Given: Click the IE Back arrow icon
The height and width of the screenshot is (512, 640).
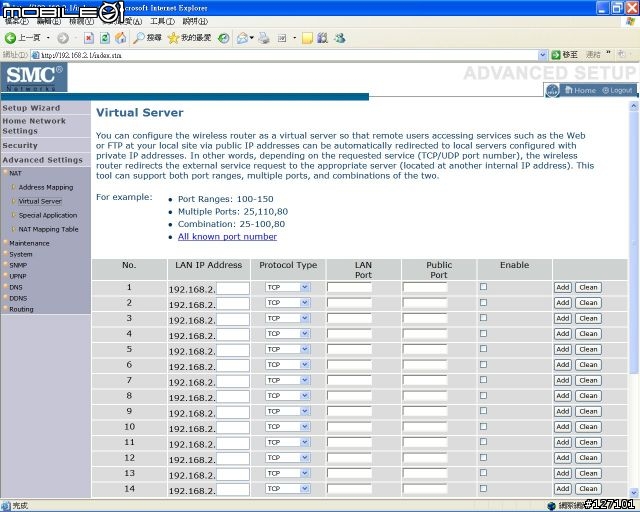Looking at the screenshot, I should point(10,38).
